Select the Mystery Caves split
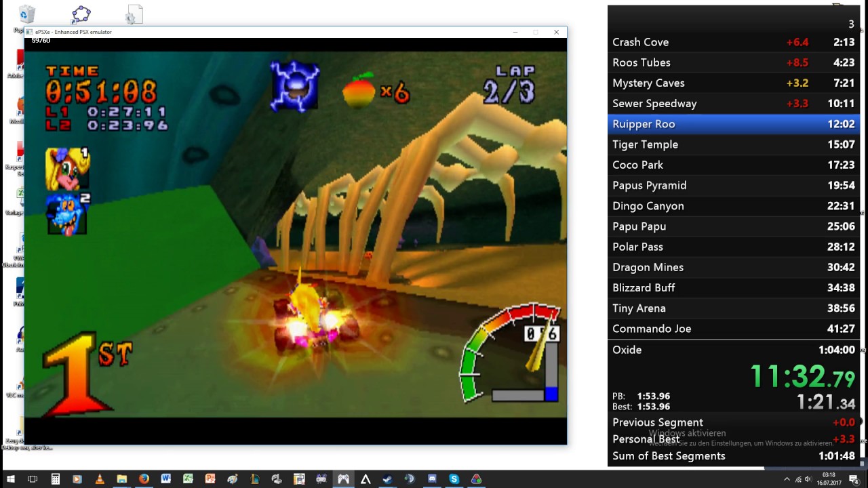Viewport: 868px width, 488px height. pos(733,83)
